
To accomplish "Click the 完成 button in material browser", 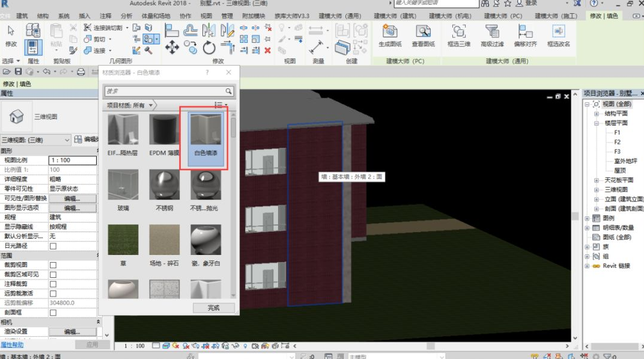I will click(213, 308).
